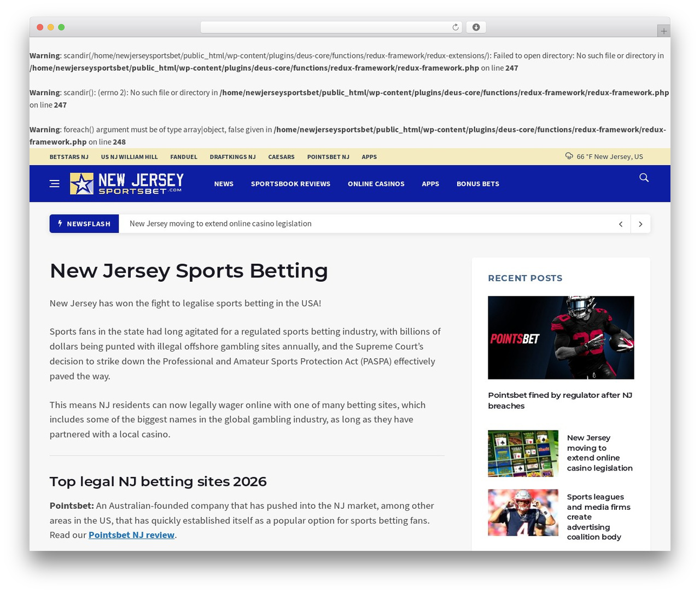Click Pointsbet NJ top bar link
The height and width of the screenshot is (593, 700).
pyautogui.click(x=328, y=157)
